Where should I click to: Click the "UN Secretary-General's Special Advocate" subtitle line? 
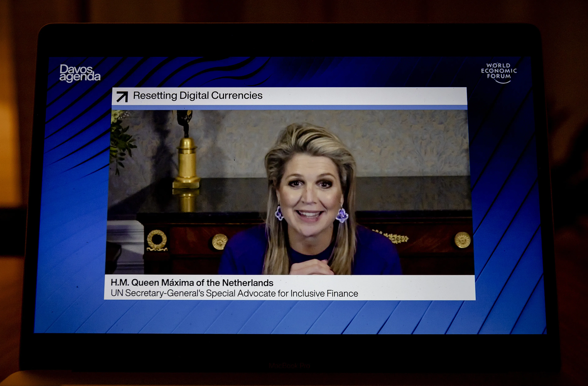tap(234, 293)
